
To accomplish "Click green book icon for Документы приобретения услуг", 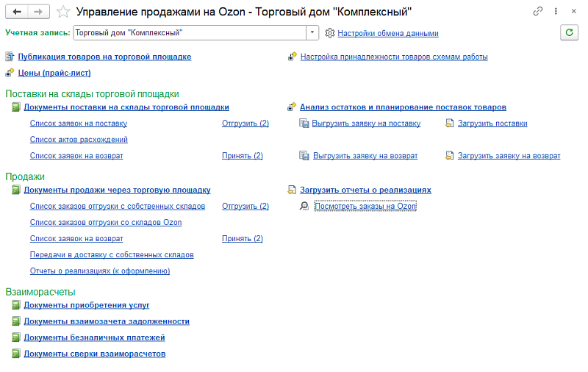I will (15, 305).
